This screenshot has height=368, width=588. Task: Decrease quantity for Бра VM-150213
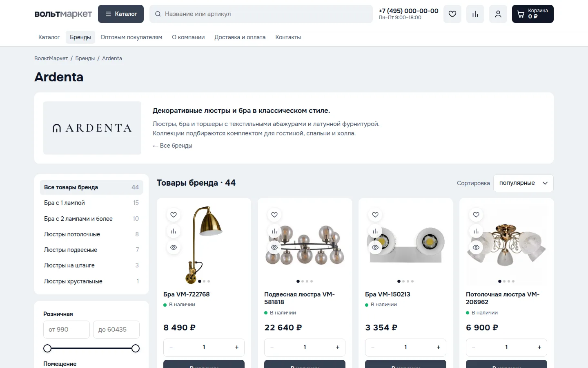(373, 347)
